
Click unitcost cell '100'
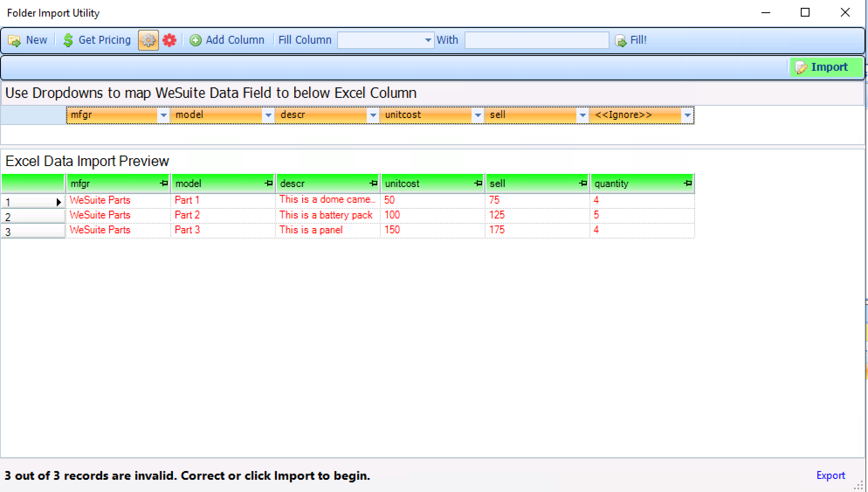pos(433,215)
